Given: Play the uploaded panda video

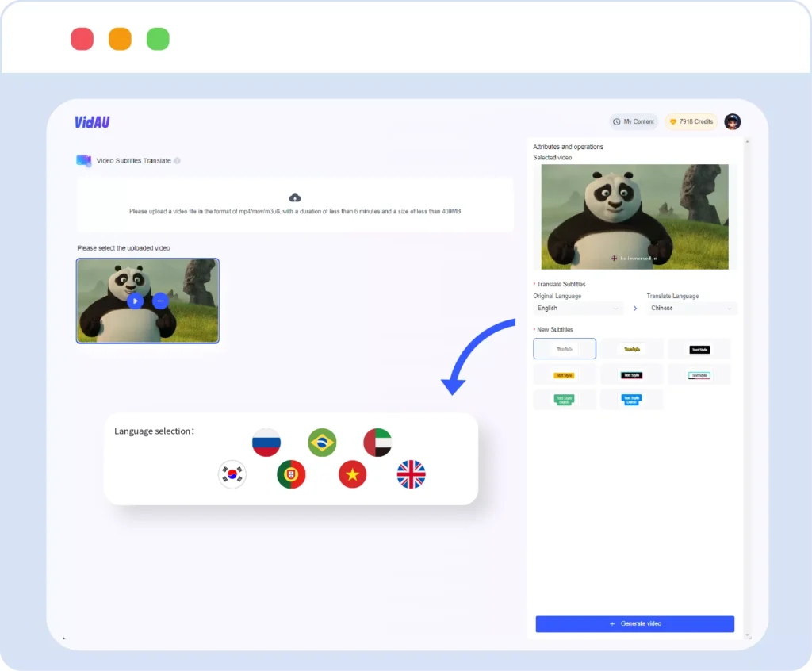Looking at the screenshot, I should coord(135,301).
